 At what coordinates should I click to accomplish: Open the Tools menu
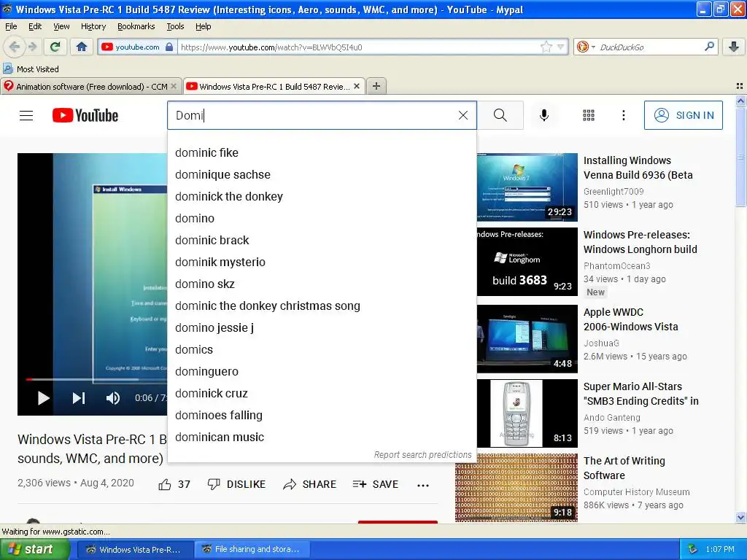point(175,26)
